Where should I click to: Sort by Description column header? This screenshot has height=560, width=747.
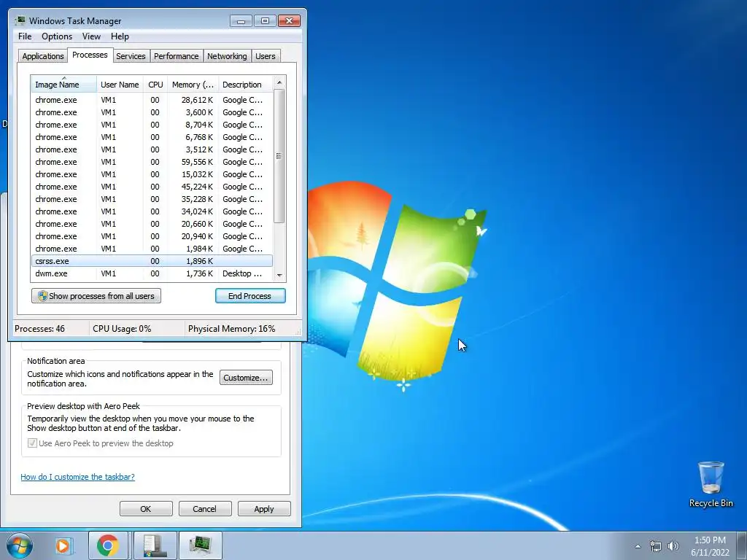click(x=245, y=85)
